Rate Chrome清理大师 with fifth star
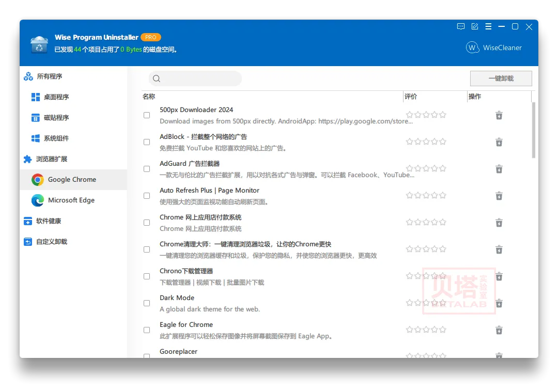558x392 pixels. pyautogui.click(x=443, y=249)
